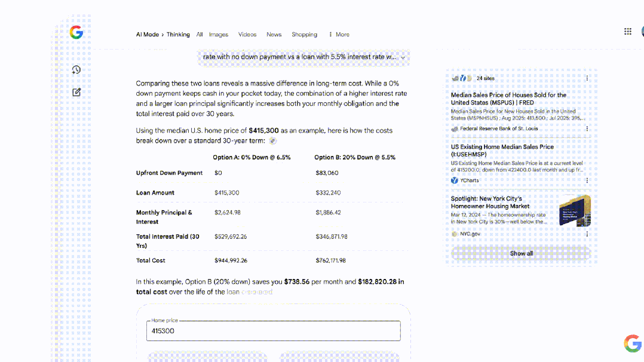Click the Home price input field
Viewport: 644px width, 362px height.
click(273, 331)
